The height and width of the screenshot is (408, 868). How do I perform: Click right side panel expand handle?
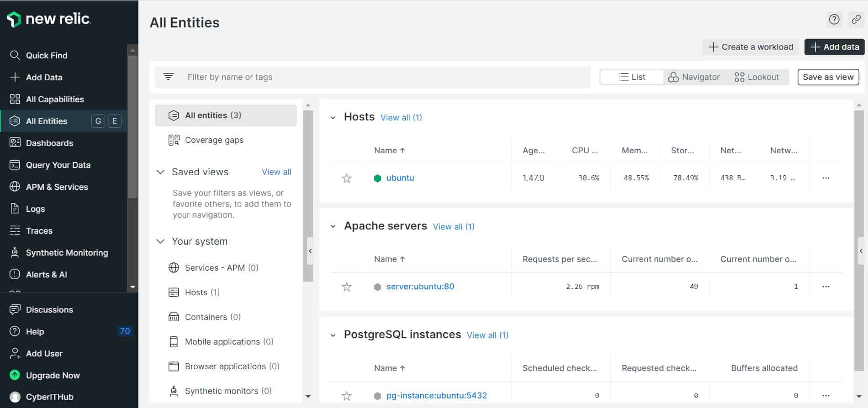861,251
